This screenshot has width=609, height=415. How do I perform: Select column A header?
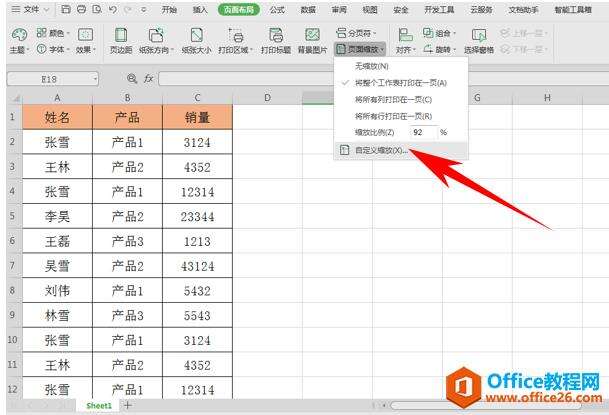tap(57, 98)
